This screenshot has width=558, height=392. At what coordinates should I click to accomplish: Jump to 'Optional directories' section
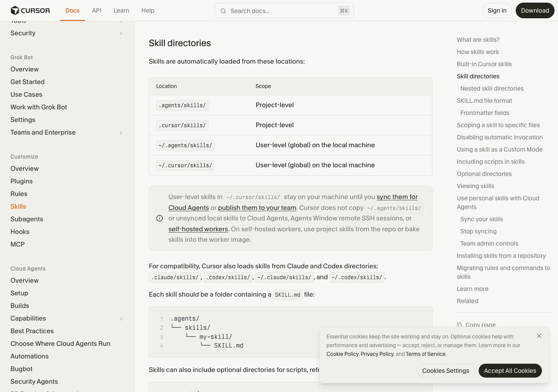tap(484, 174)
